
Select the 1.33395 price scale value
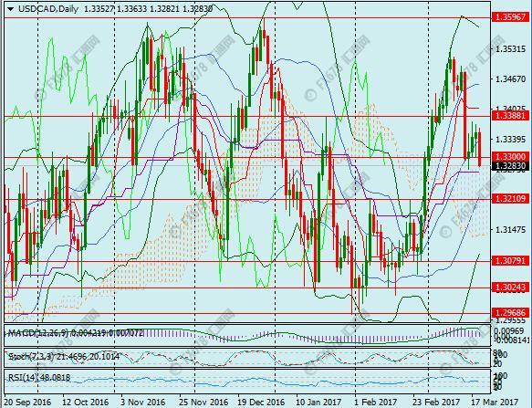(x=511, y=140)
